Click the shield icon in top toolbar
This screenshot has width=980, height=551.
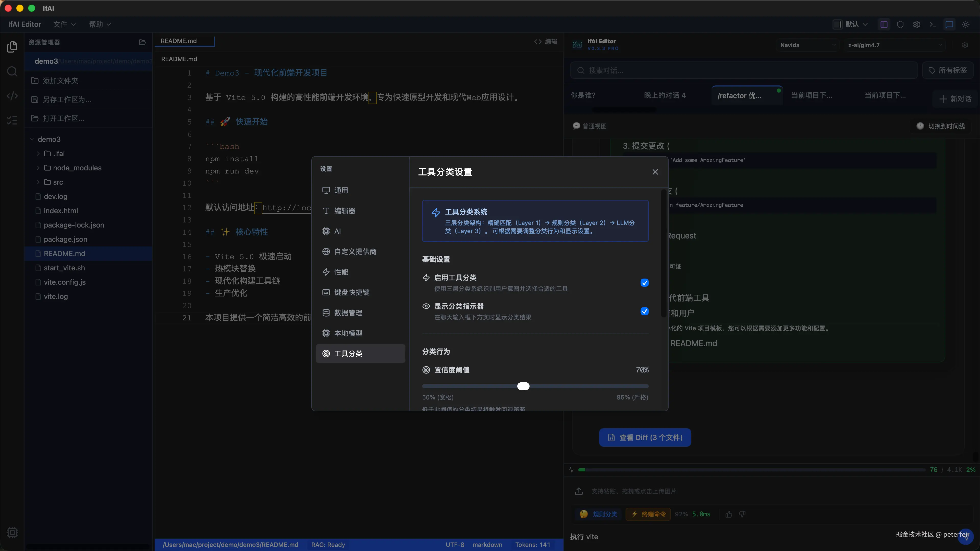(x=900, y=24)
